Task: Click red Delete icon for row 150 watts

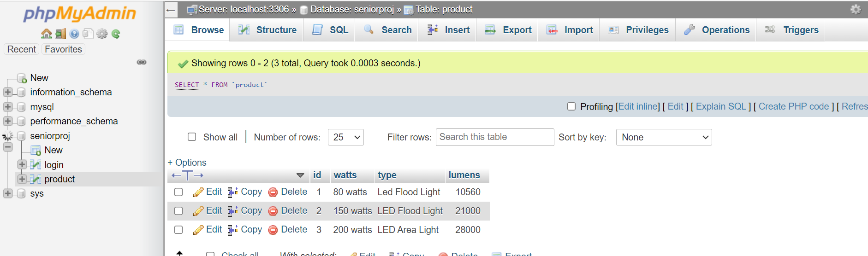Action: (273, 211)
